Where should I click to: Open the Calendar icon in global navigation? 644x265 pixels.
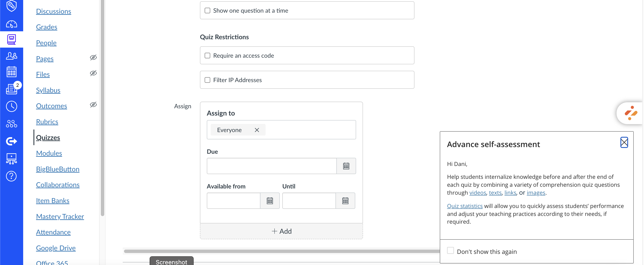[x=12, y=72]
